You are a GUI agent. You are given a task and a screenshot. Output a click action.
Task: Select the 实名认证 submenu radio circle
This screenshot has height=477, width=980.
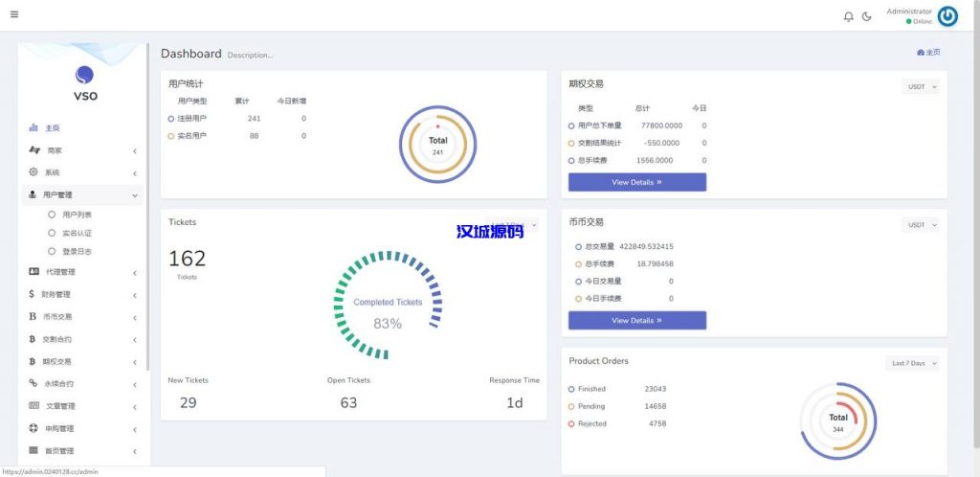pyautogui.click(x=52, y=233)
